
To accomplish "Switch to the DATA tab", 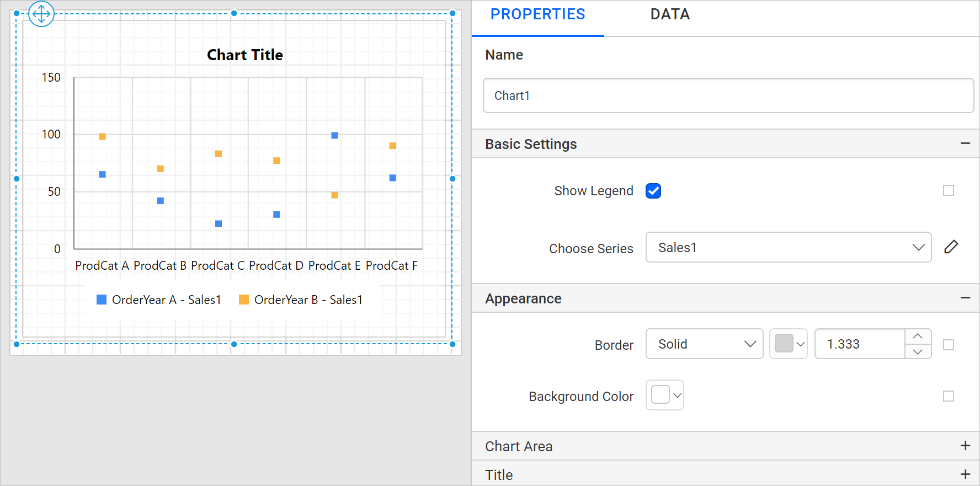I will (670, 14).
